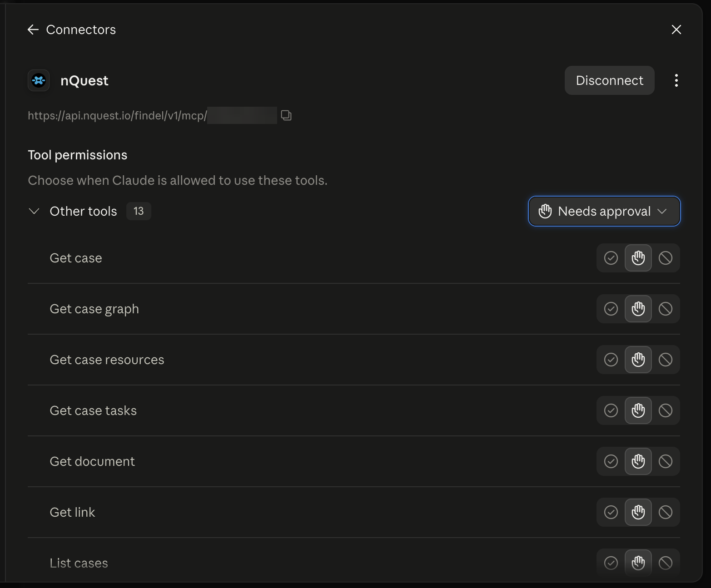Click the nQuest API URL text
The width and height of the screenshot is (711, 588).
tap(117, 116)
